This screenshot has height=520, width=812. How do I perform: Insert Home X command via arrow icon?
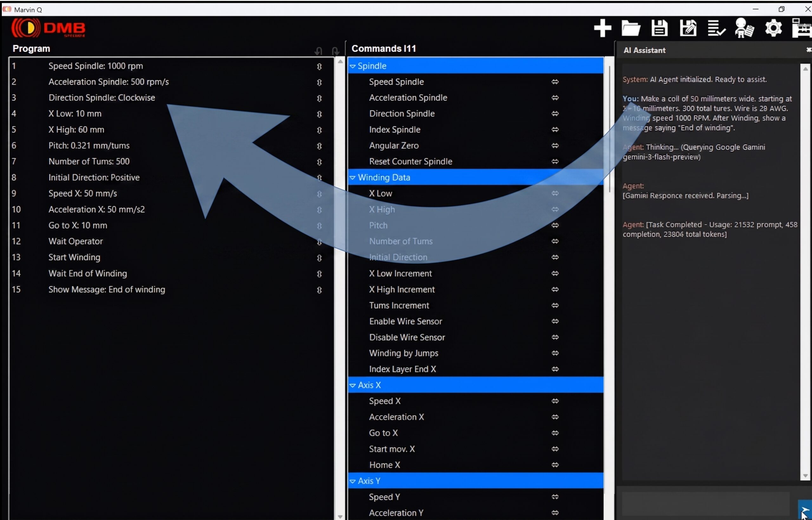[x=555, y=465]
